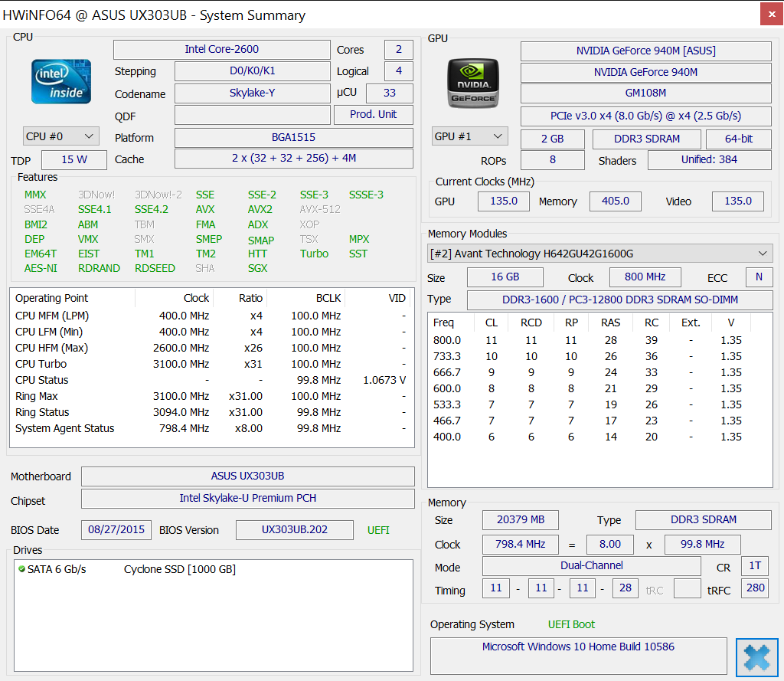Select the 800.0 frequency timing row
Viewport: 784px width, 681px height.
(599, 340)
